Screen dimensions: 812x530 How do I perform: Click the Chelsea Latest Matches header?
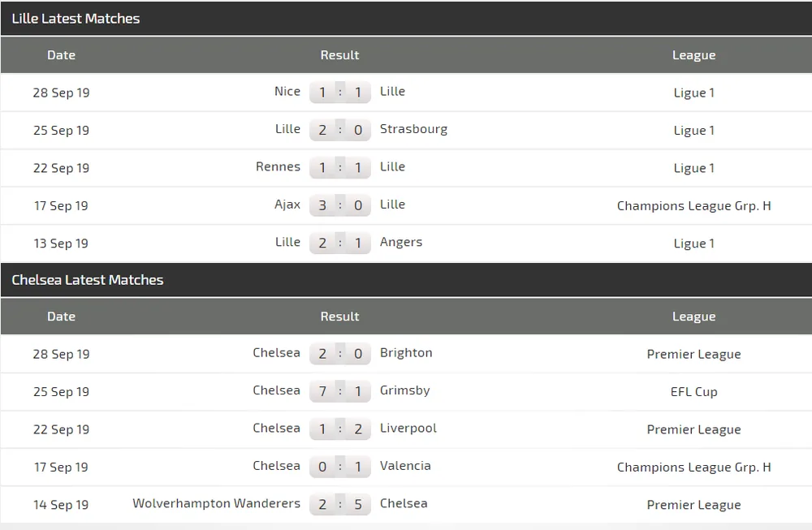coord(88,279)
